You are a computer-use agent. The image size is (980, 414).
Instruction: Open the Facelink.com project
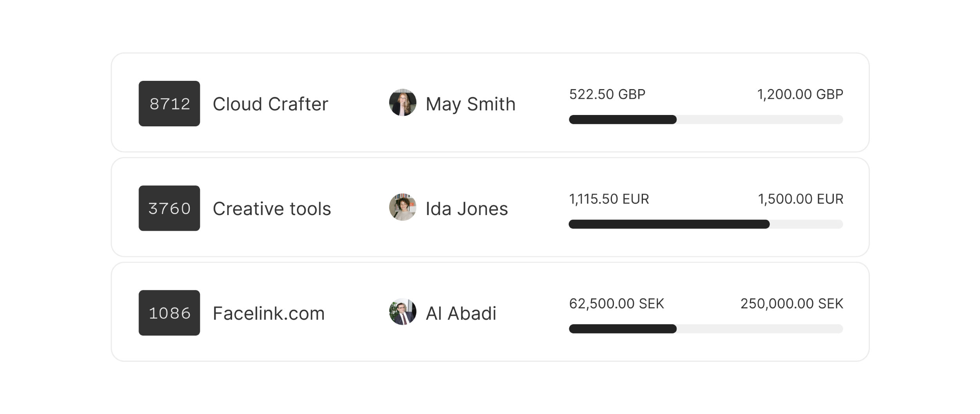(269, 314)
